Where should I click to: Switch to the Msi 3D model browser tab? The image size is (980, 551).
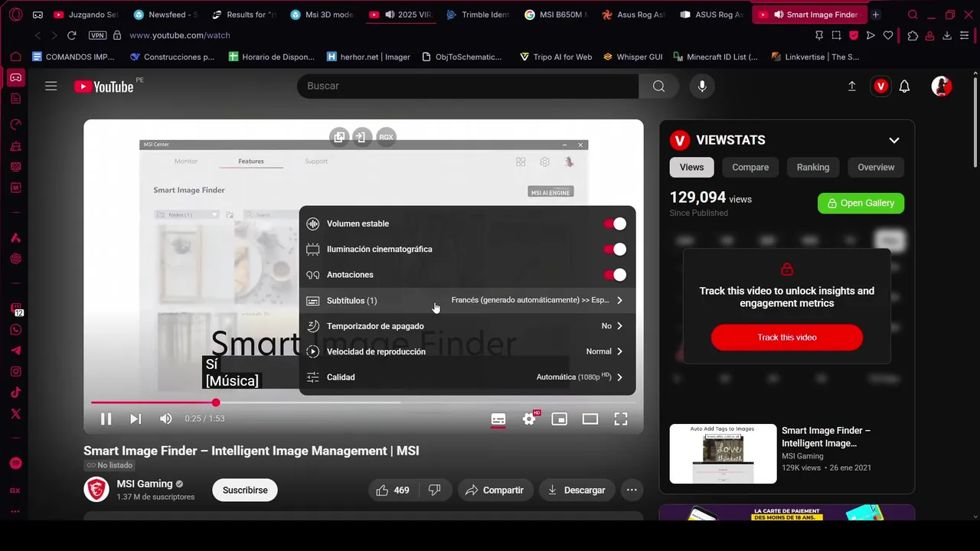click(321, 15)
